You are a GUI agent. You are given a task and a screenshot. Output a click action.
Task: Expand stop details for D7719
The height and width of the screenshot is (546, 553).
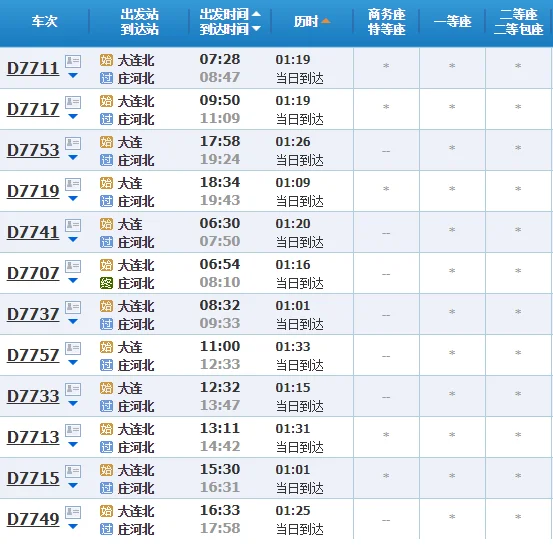click(73, 198)
